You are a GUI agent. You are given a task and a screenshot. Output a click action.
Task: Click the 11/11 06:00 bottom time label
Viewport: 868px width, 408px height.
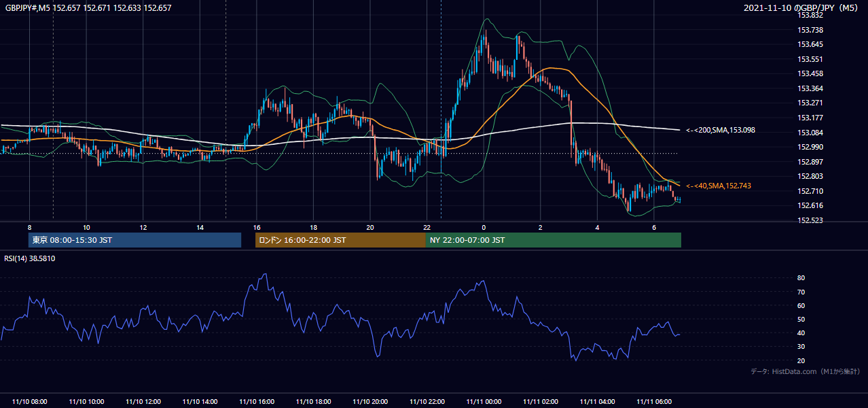click(x=653, y=402)
